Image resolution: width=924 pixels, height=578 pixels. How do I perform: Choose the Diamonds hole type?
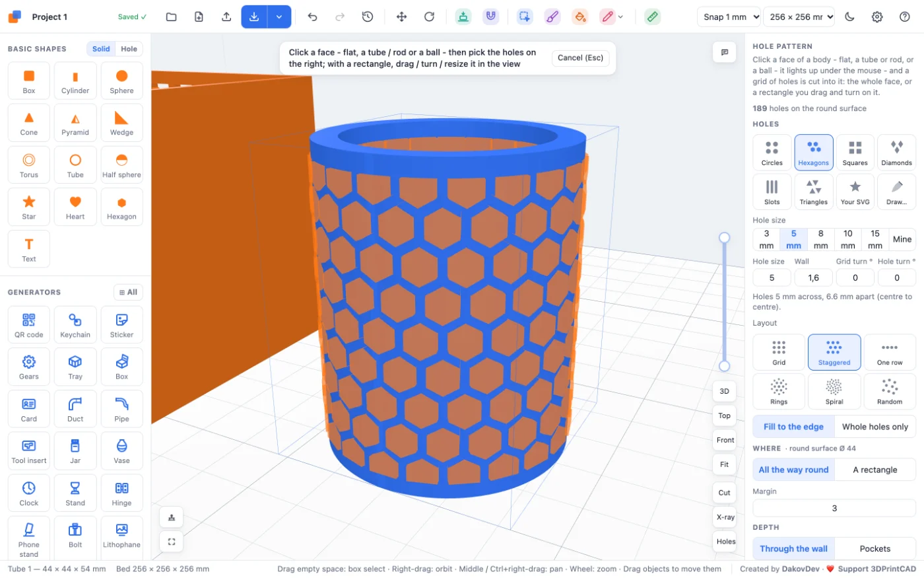pyautogui.click(x=896, y=153)
